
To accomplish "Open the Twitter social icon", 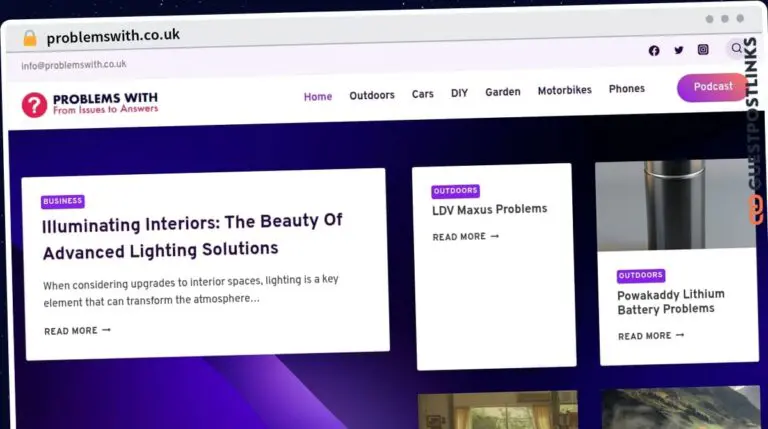I will click(679, 50).
